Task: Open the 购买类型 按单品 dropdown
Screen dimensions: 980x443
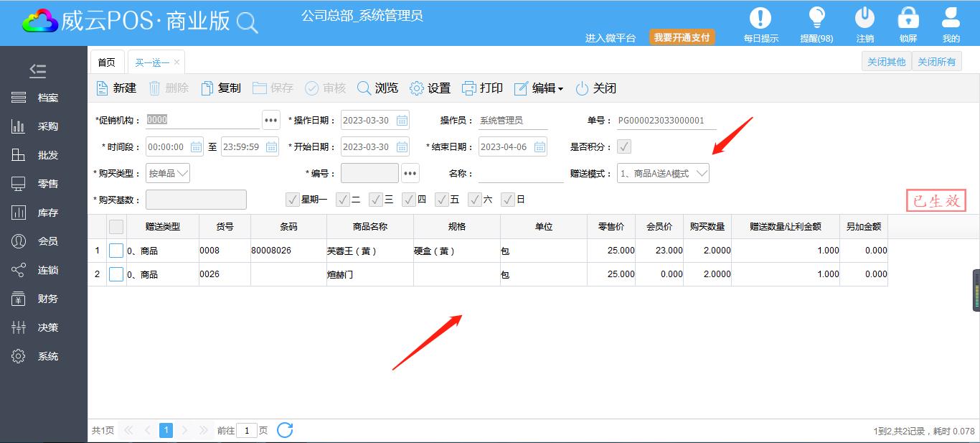Action: pyautogui.click(x=182, y=174)
